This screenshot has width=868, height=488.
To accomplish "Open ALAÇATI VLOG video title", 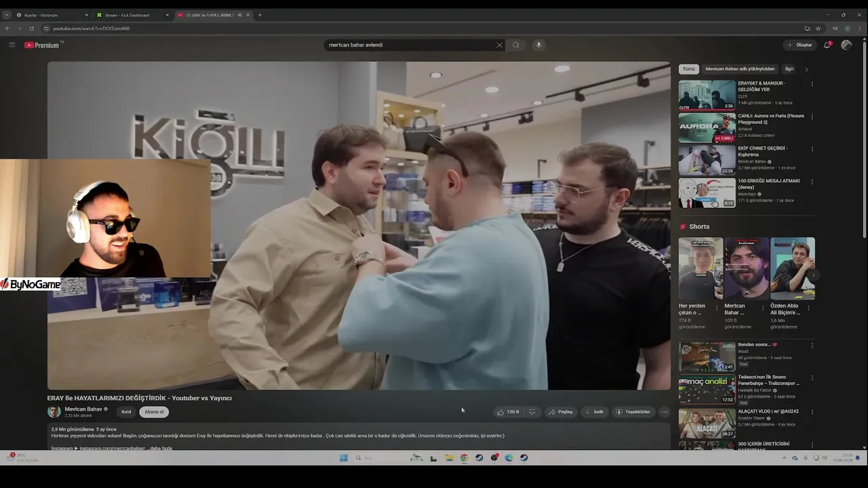I will coord(768,411).
